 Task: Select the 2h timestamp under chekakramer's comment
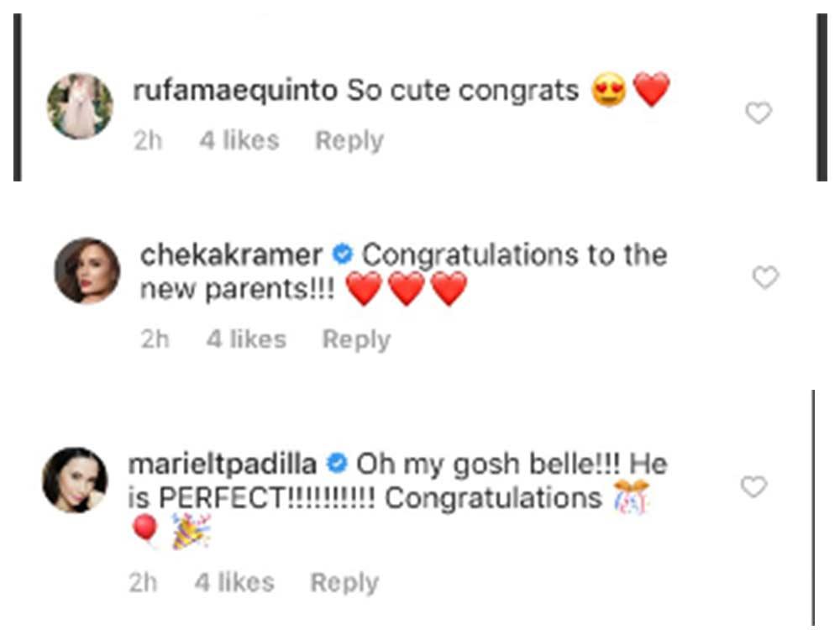(154, 339)
